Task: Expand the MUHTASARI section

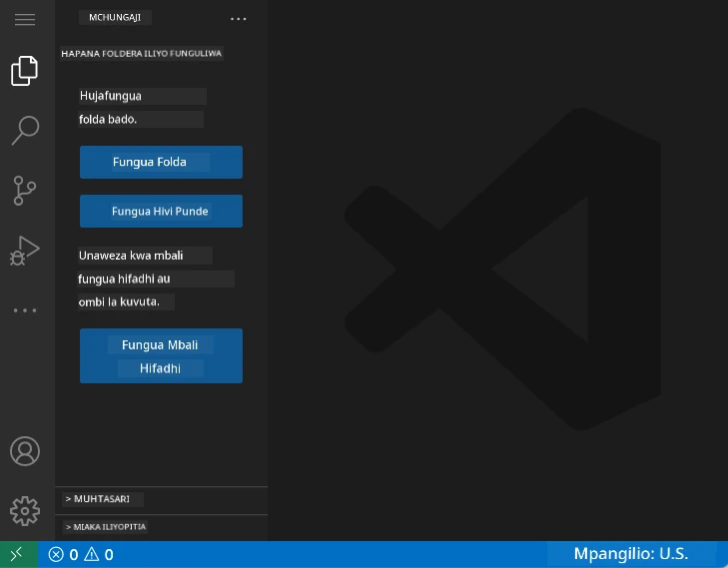Action: coord(161,499)
